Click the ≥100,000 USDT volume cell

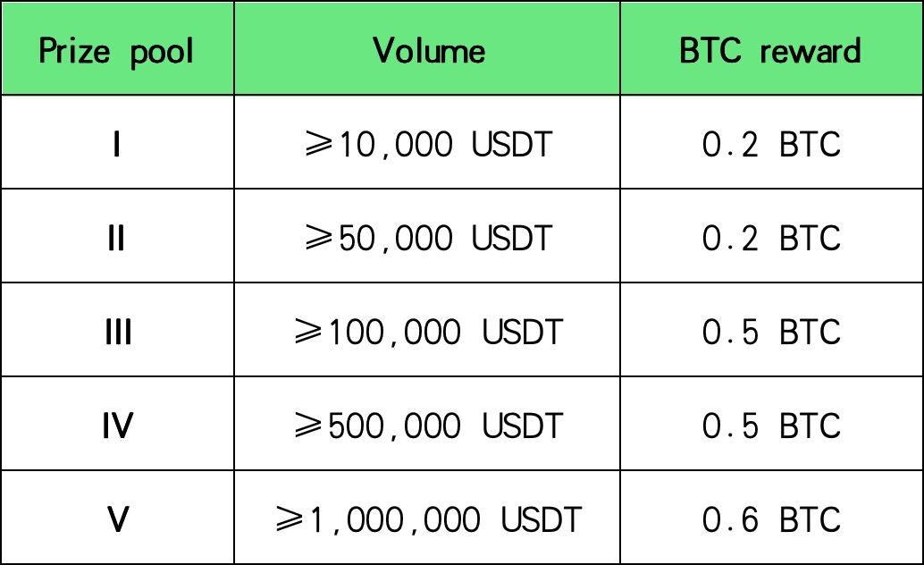click(428, 333)
